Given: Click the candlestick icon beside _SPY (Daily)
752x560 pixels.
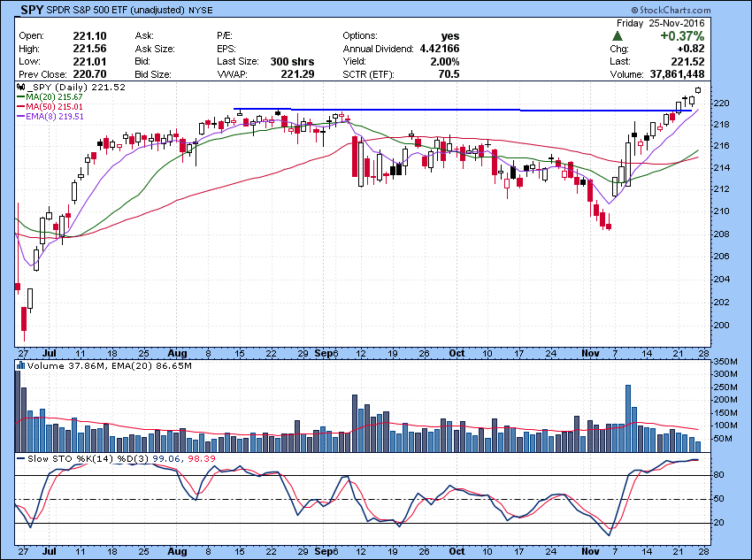Looking at the screenshot, I should coord(20,88).
